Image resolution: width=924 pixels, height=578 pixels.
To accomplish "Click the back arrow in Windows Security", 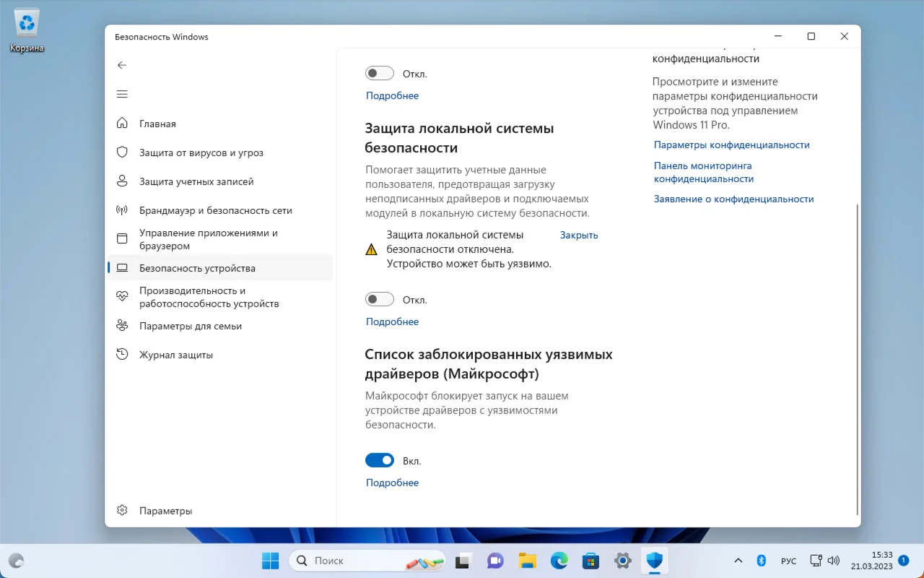I will 122,65.
